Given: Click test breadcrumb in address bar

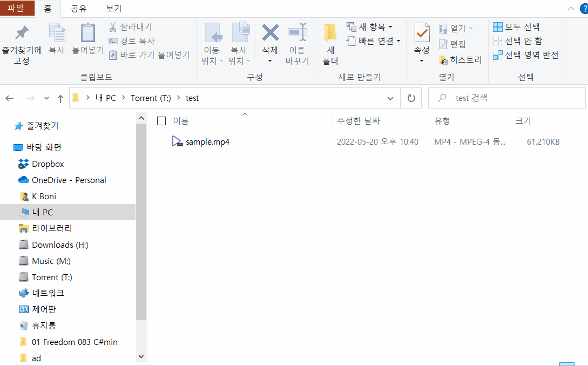Looking at the screenshot, I should click(x=192, y=98).
